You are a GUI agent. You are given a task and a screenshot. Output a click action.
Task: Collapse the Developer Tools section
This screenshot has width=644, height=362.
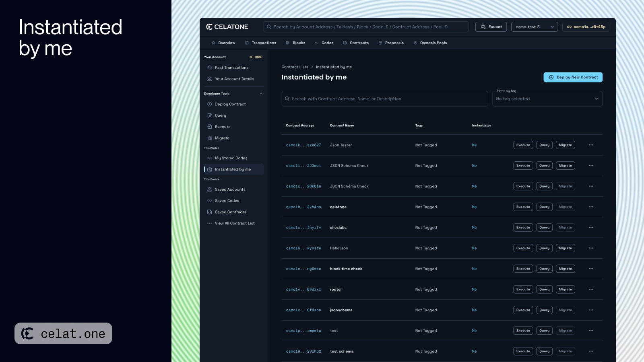click(x=261, y=94)
